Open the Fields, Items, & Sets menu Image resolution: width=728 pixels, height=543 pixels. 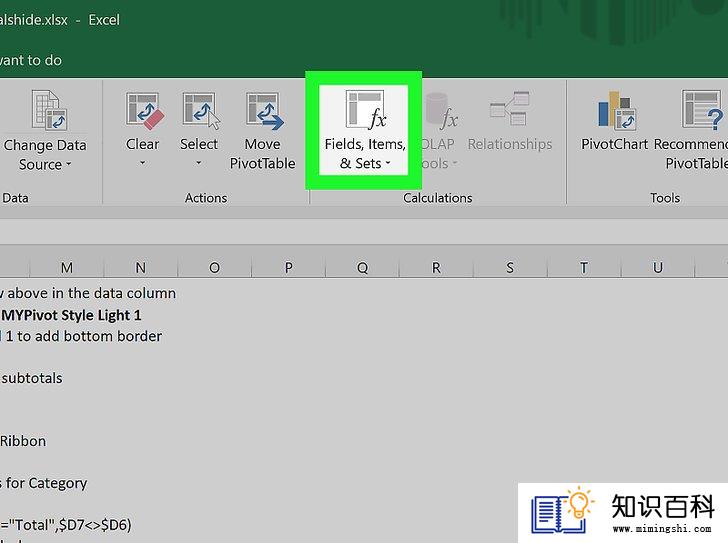pos(365,130)
